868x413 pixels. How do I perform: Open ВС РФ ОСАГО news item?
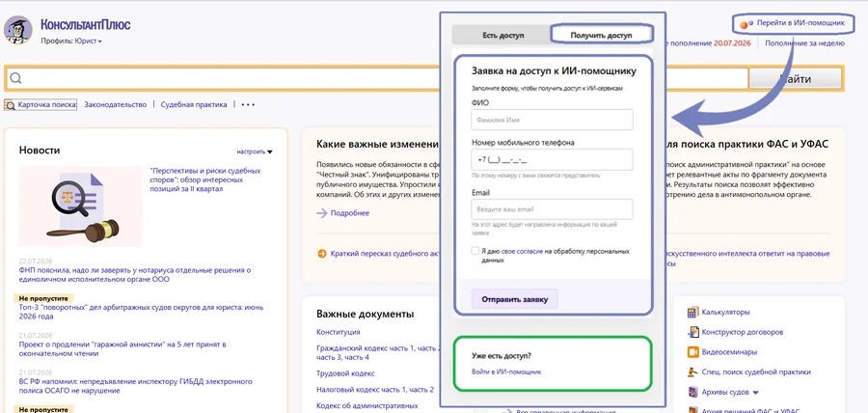click(x=136, y=386)
